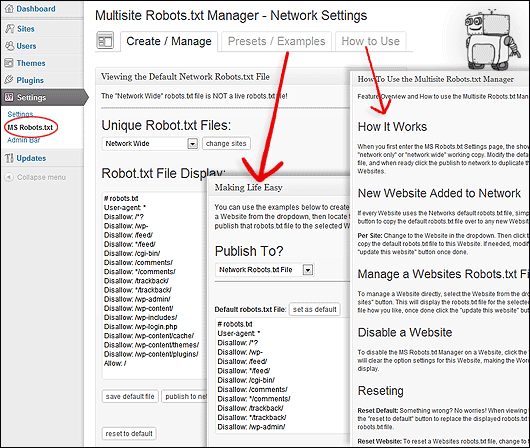Select the Network Wide combo box
Viewport: 530px width, 448px height.
150,144
